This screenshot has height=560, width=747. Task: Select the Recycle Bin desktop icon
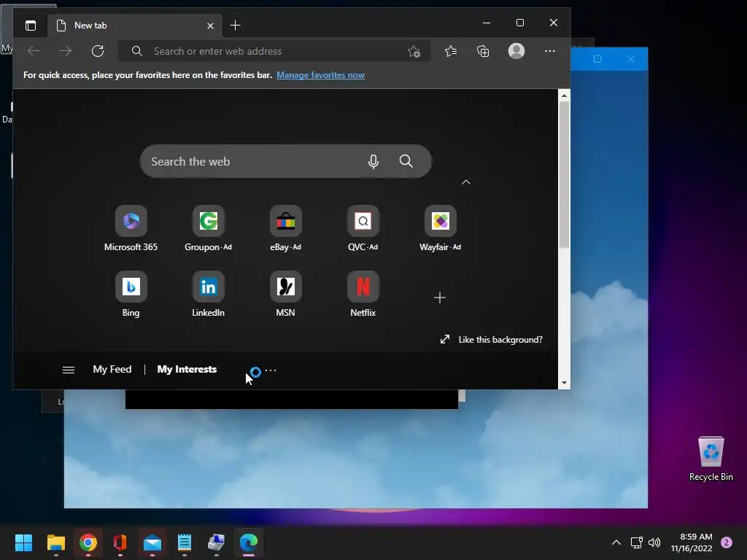click(711, 459)
